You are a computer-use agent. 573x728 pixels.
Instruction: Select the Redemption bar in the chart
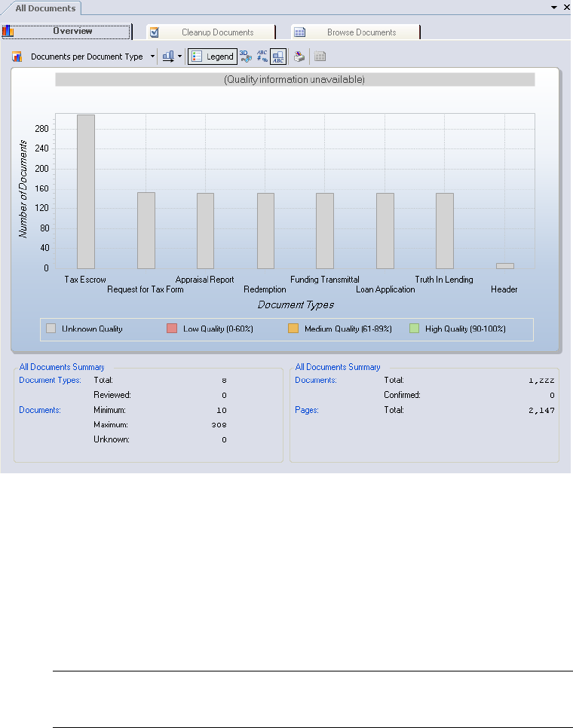[265, 231]
